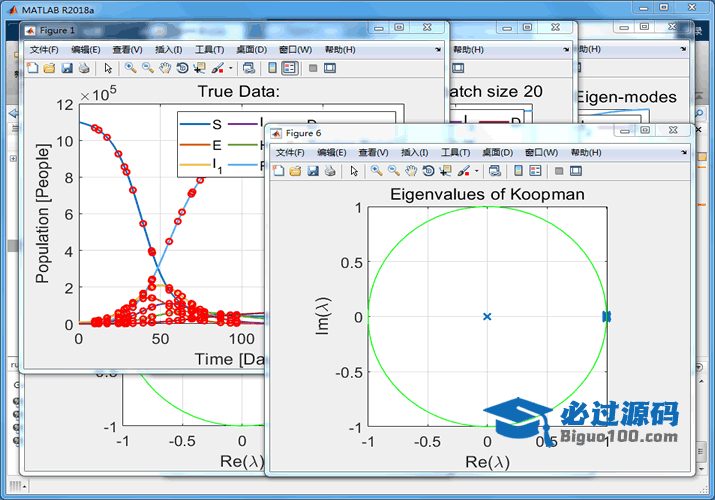
Task: Click 'True Data:' plot title
Action: click(x=238, y=92)
